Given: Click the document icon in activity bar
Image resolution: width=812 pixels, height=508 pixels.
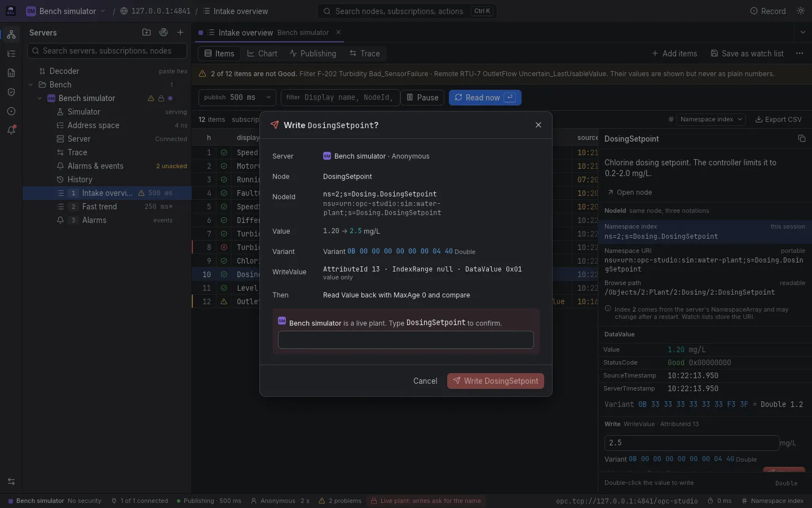Looking at the screenshot, I should [x=11, y=73].
